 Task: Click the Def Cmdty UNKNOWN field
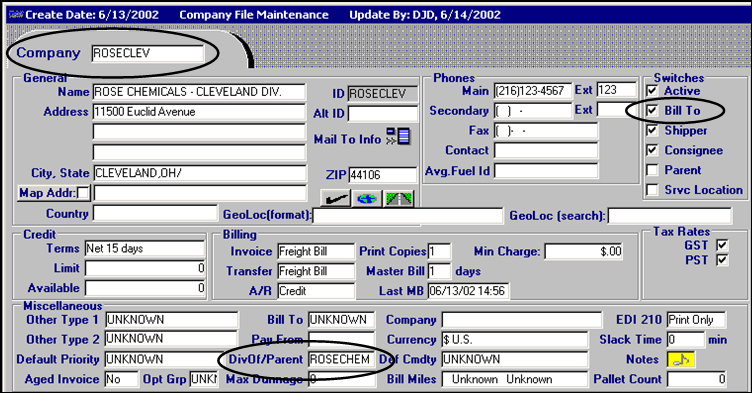click(x=515, y=359)
